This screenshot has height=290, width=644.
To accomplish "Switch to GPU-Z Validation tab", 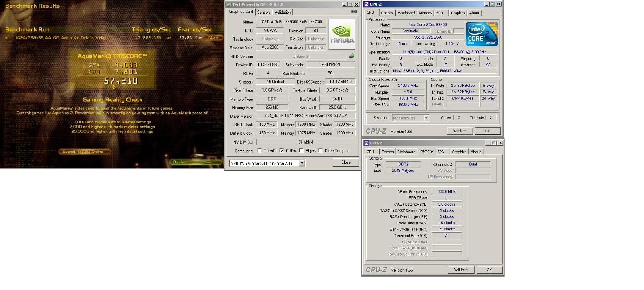I will (x=283, y=12).
